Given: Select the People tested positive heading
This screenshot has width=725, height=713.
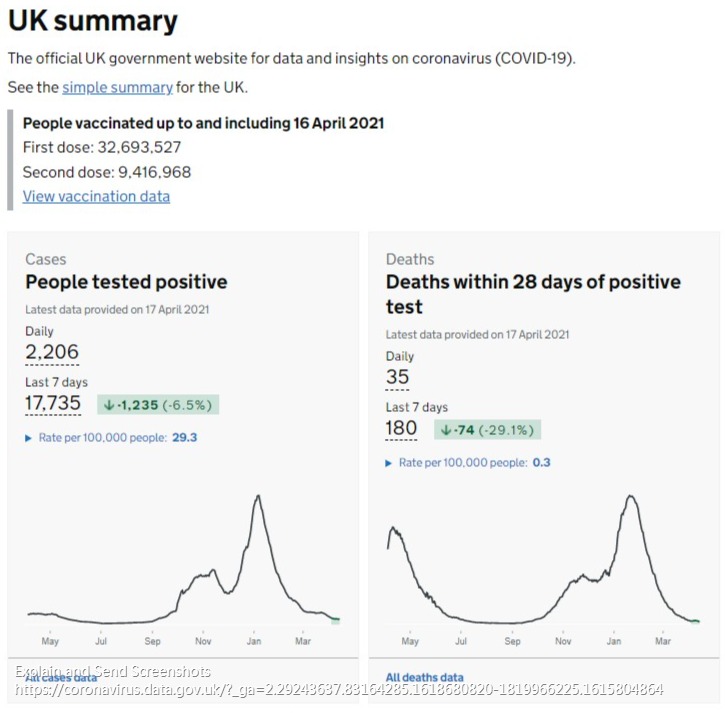Looking at the screenshot, I should (126, 282).
